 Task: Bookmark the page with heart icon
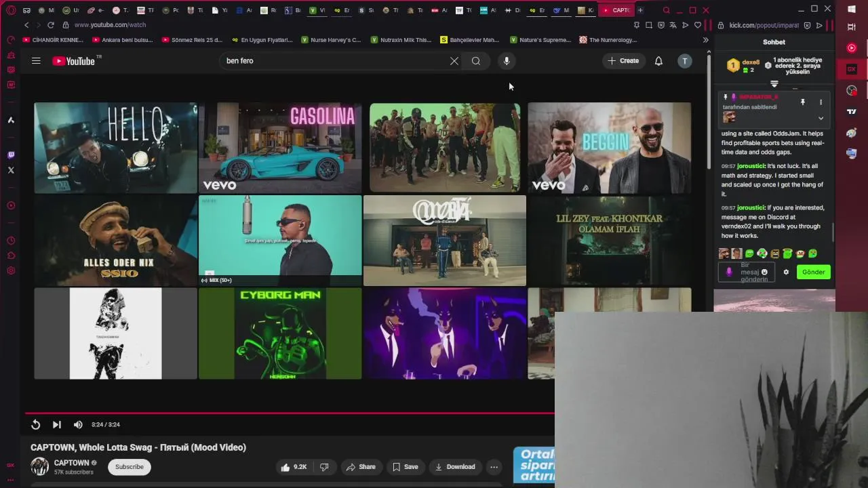tap(698, 25)
